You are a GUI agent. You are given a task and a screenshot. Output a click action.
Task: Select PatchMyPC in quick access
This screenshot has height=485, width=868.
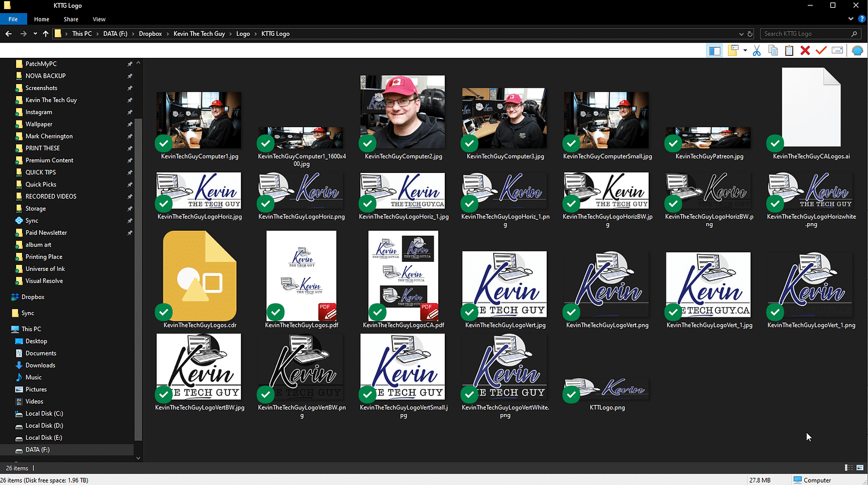point(41,64)
